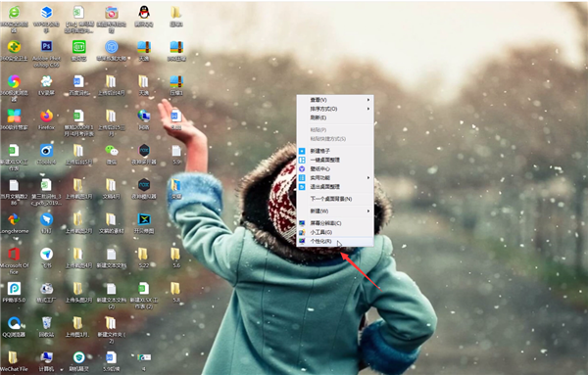Launch Firefox from the desktop

[46, 119]
